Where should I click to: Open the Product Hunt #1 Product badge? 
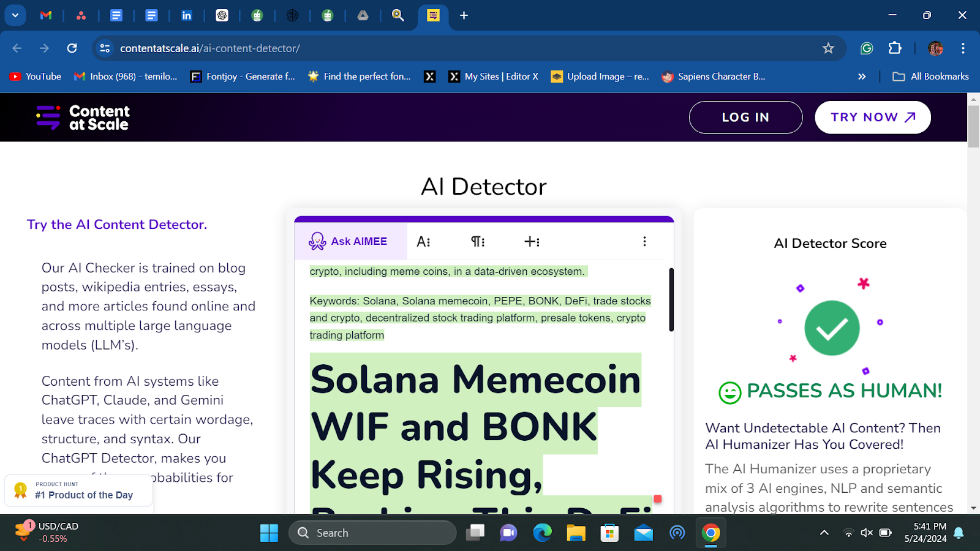(x=78, y=490)
